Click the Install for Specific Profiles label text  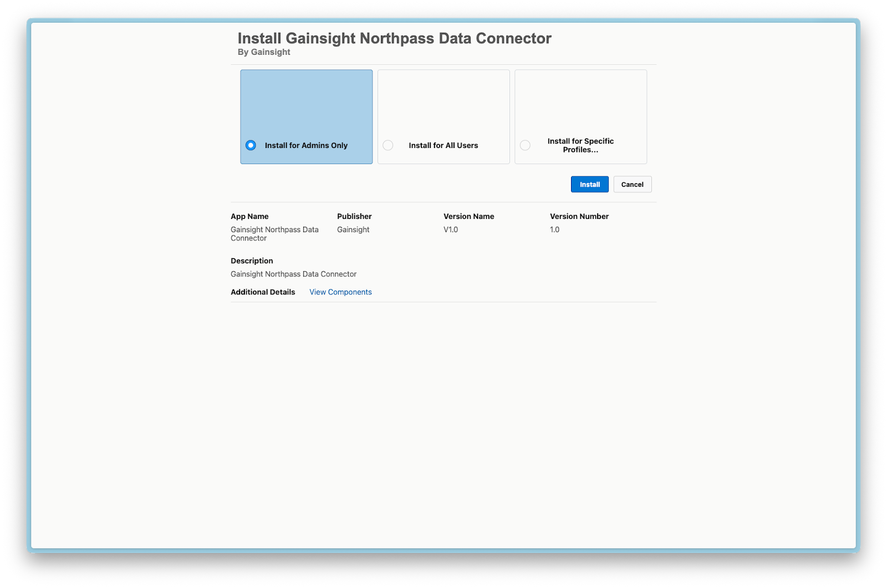click(580, 145)
